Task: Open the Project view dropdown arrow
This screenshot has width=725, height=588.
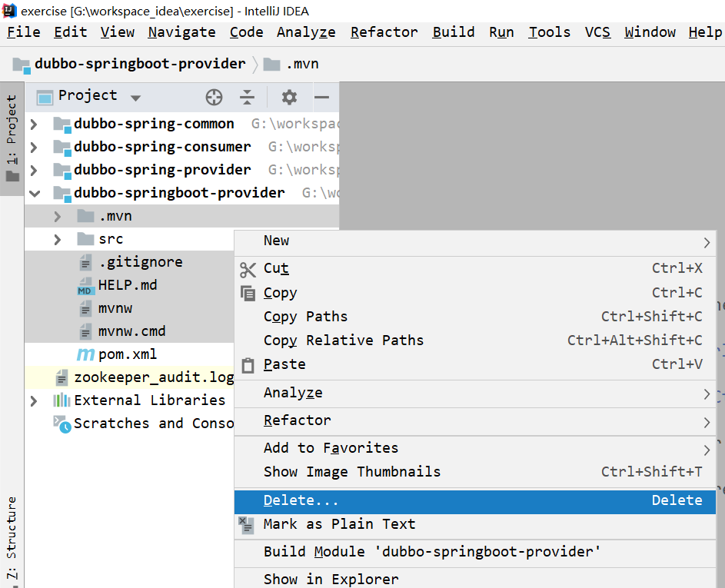Action: (x=136, y=98)
